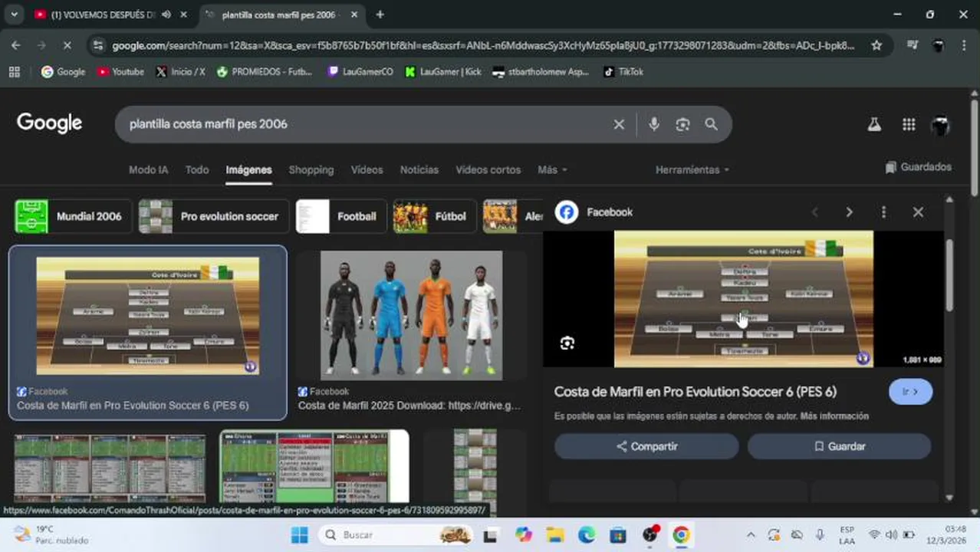Image resolution: width=980 pixels, height=552 pixels.
Task: Open LauGamer | Kick bookmark
Action: (443, 72)
